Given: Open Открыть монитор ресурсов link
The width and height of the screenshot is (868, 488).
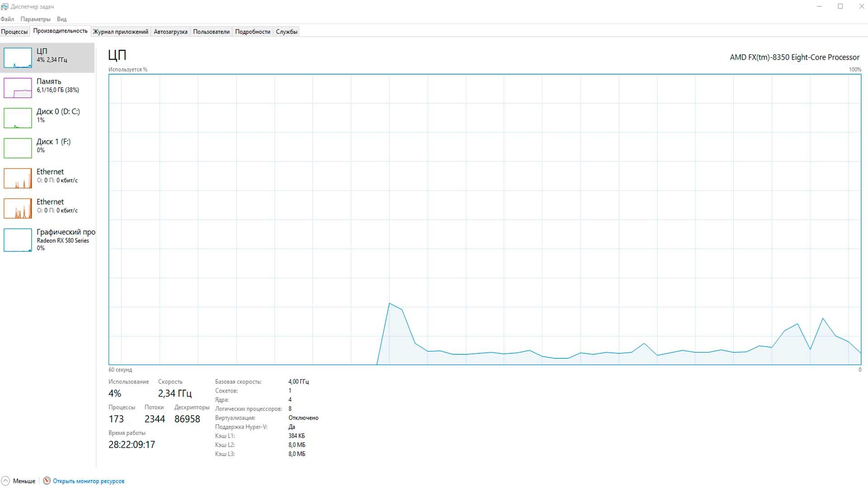Looking at the screenshot, I should 88,481.
